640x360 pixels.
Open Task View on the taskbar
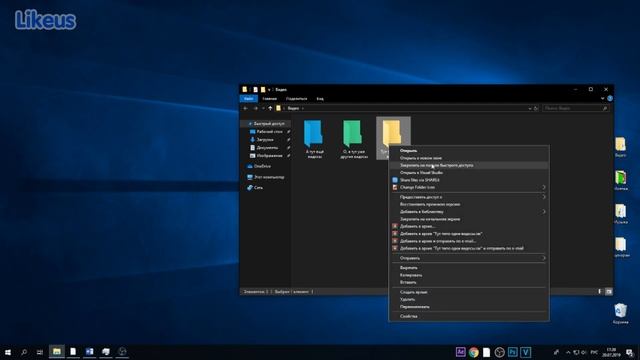(40, 352)
